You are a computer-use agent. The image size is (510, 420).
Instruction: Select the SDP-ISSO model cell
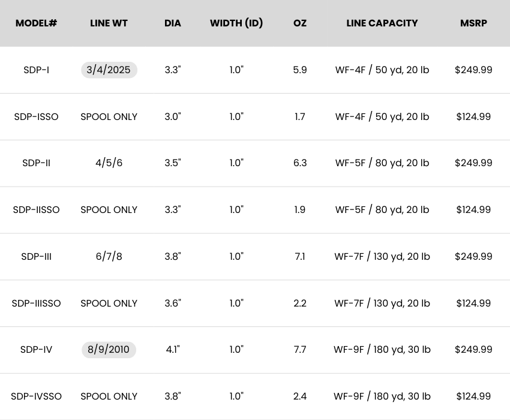[36, 116]
